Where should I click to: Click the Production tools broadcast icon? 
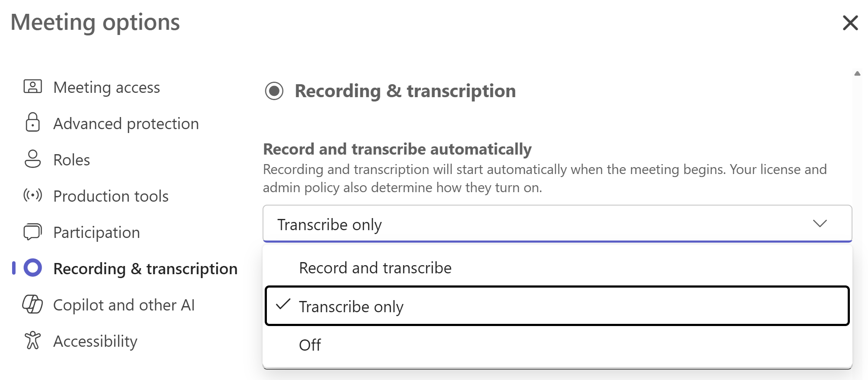(x=32, y=196)
